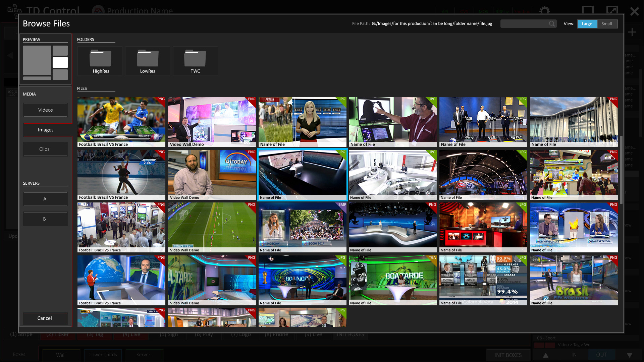The width and height of the screenshot is (644, 362).
Task: Click the file search input field
Action: pos(524,24)
